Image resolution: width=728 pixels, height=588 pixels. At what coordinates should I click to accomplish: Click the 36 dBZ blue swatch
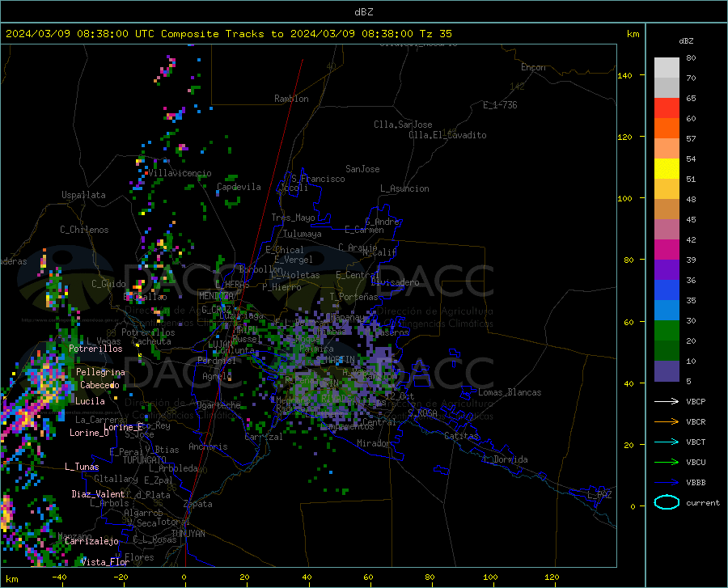pos(667,290)
